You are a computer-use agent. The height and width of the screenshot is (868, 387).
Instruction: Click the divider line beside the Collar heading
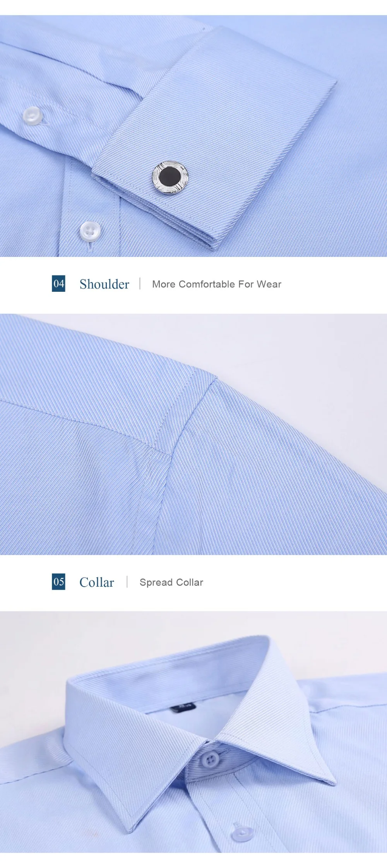pyautogui.click(x=127, y=582)
